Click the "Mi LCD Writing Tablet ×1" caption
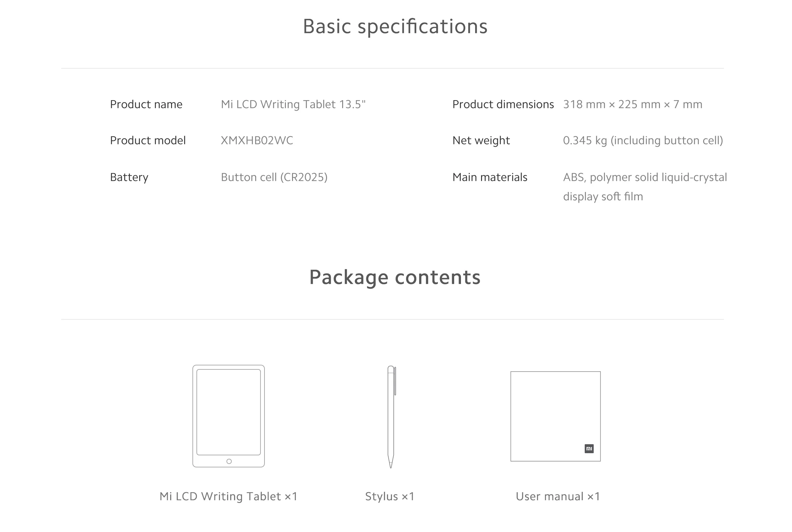 (228, 496)
